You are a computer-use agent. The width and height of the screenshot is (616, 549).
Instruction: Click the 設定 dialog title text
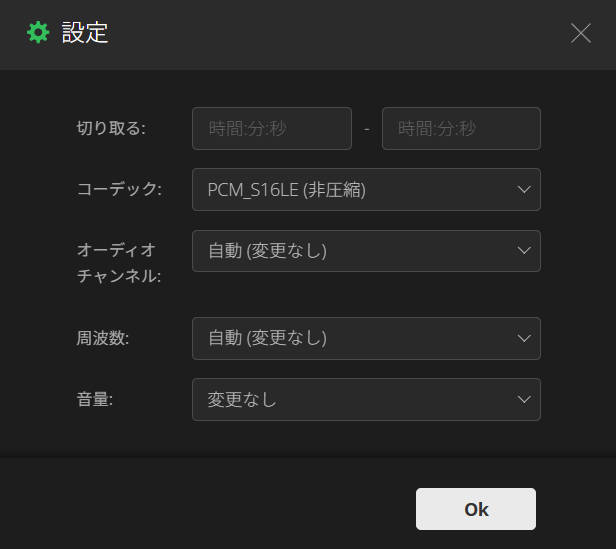85,32
